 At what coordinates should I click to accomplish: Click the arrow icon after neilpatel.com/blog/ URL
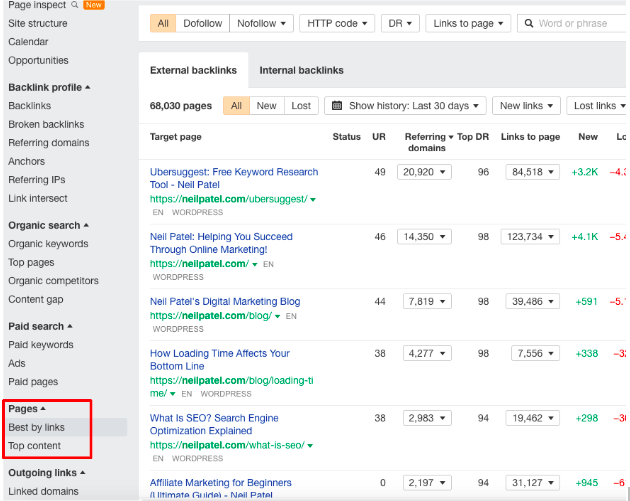pyautogui.click(x=277, y=316)
